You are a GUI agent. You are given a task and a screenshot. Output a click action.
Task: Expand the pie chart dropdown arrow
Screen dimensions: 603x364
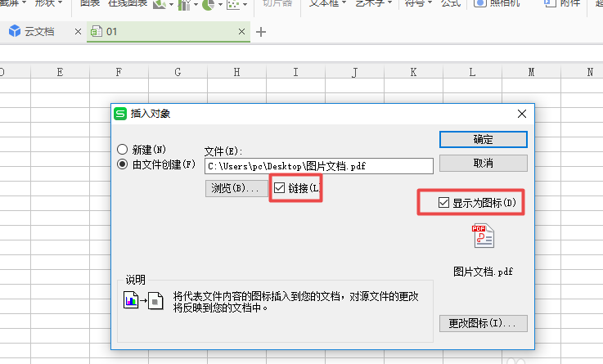click(220, 5)
